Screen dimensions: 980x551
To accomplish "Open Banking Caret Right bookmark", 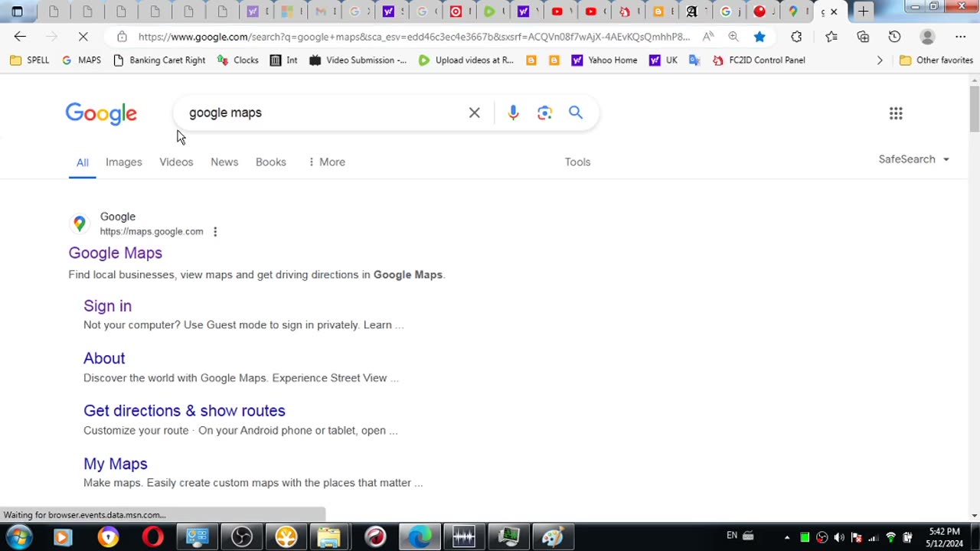I will [159, 60].
